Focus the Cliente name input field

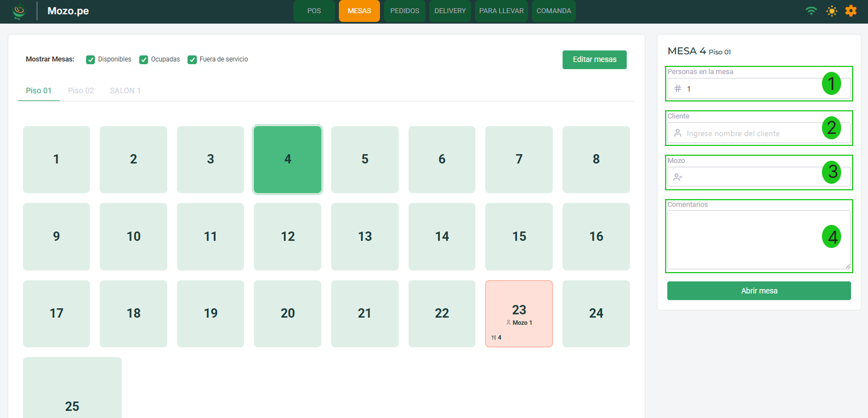pyautogui.click(x=751, y=133)
